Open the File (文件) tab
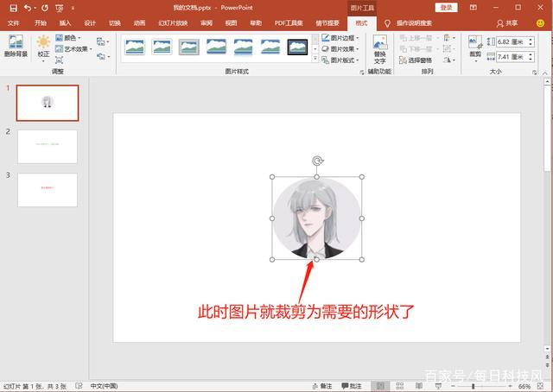This screenshot has width=553, height=392. click(x=14, y=23)
